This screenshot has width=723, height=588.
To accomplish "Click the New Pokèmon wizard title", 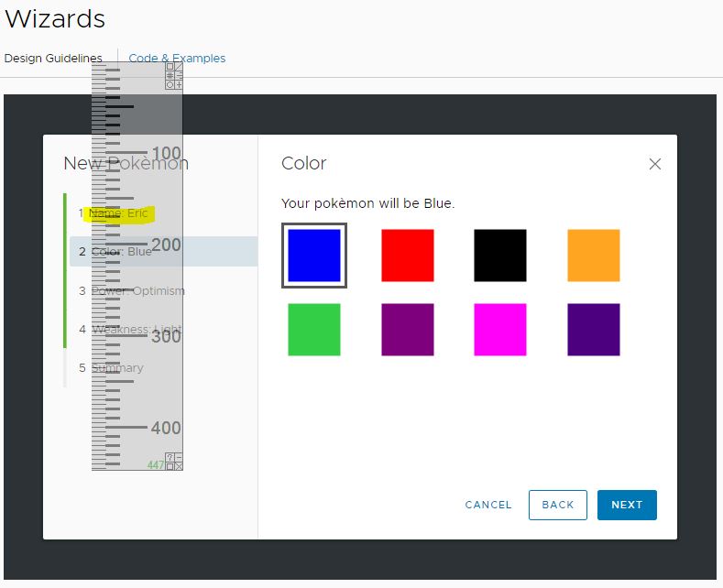I will point(126,163).
